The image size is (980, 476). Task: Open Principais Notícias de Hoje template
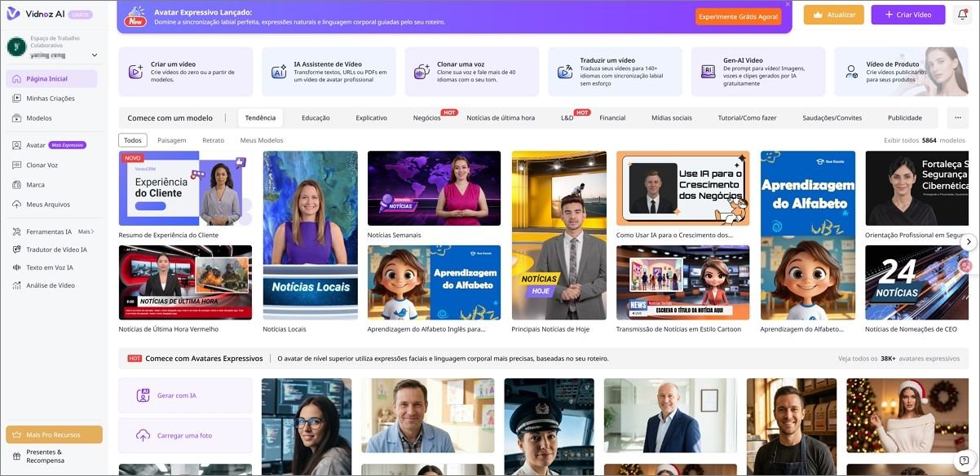tap(559, 235)
